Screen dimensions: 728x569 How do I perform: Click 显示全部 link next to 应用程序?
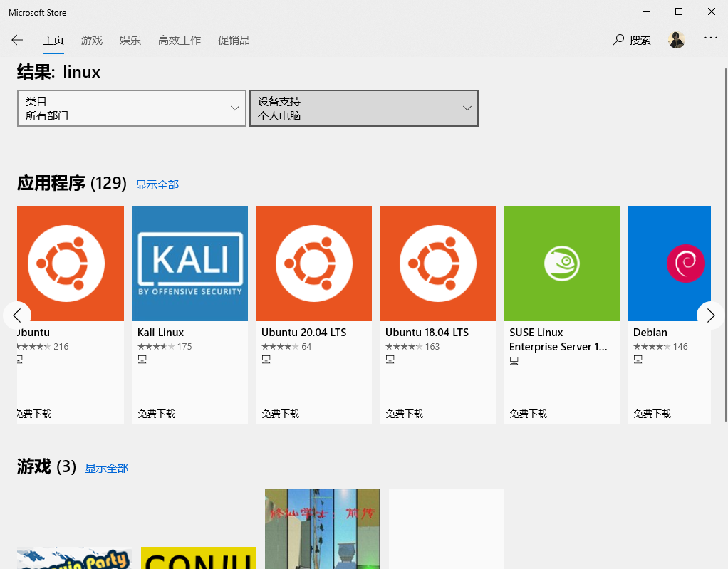[x=157, y=184]
